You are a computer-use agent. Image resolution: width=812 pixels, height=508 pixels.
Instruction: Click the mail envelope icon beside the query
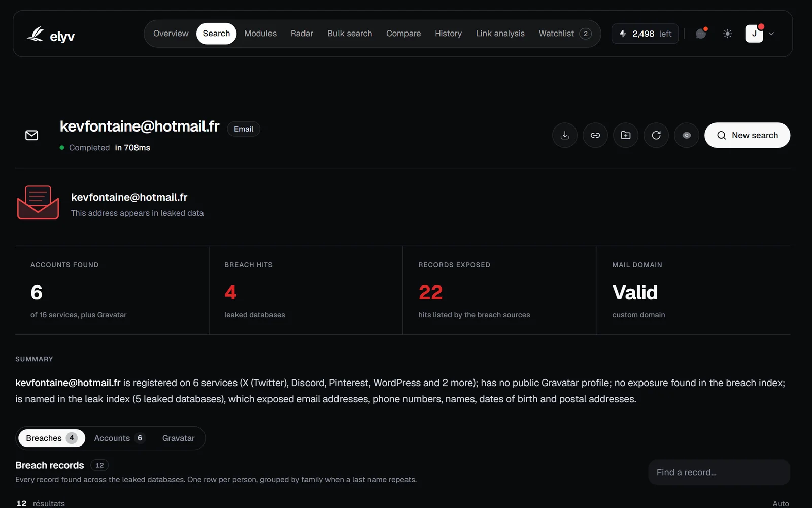click(x=32, y=135)
